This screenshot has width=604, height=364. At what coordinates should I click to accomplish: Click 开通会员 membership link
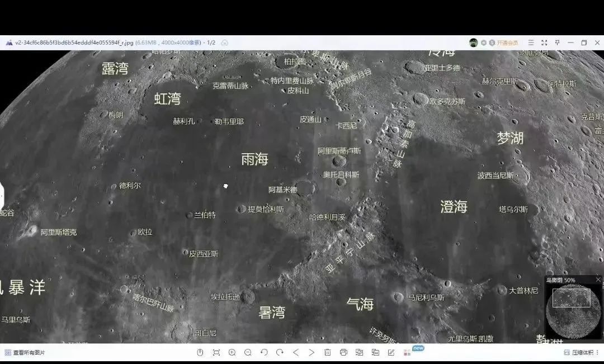(x=507, y=42)
